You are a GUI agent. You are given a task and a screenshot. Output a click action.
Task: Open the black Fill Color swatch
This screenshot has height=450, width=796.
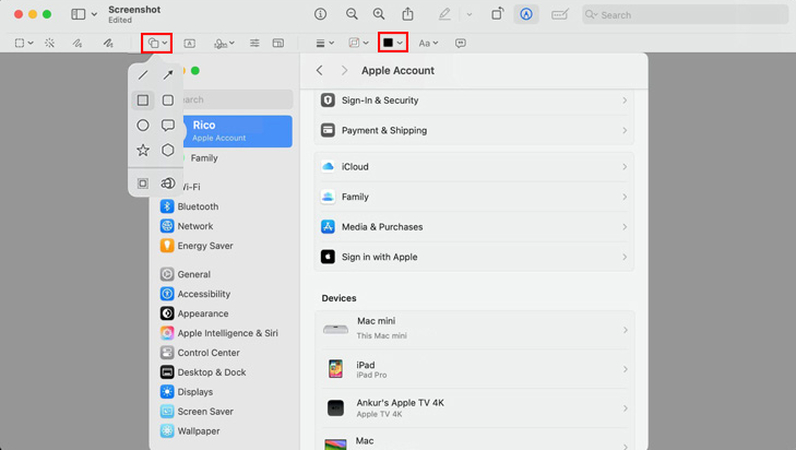pyautogui.click(x=393, y=43)
